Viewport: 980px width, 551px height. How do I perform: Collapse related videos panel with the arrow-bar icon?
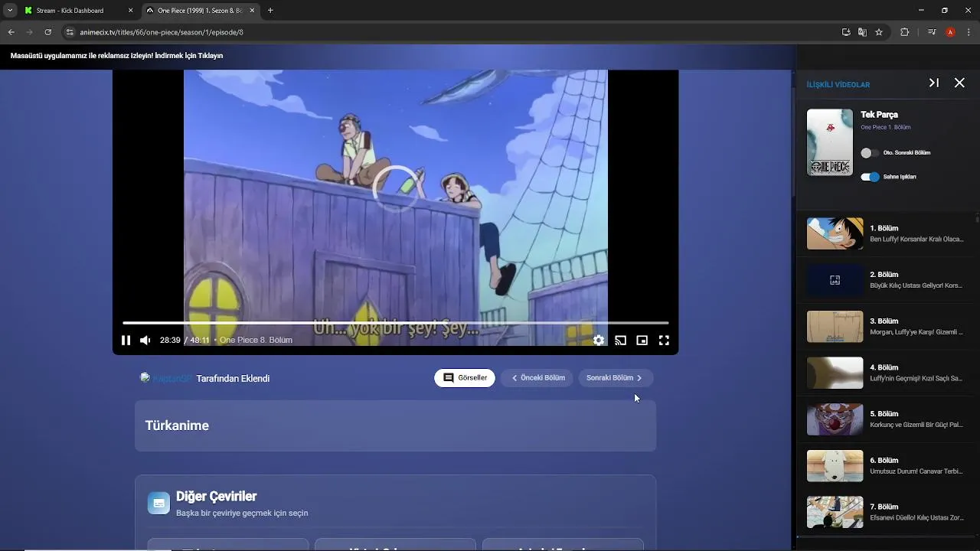[x=934, y=83]
